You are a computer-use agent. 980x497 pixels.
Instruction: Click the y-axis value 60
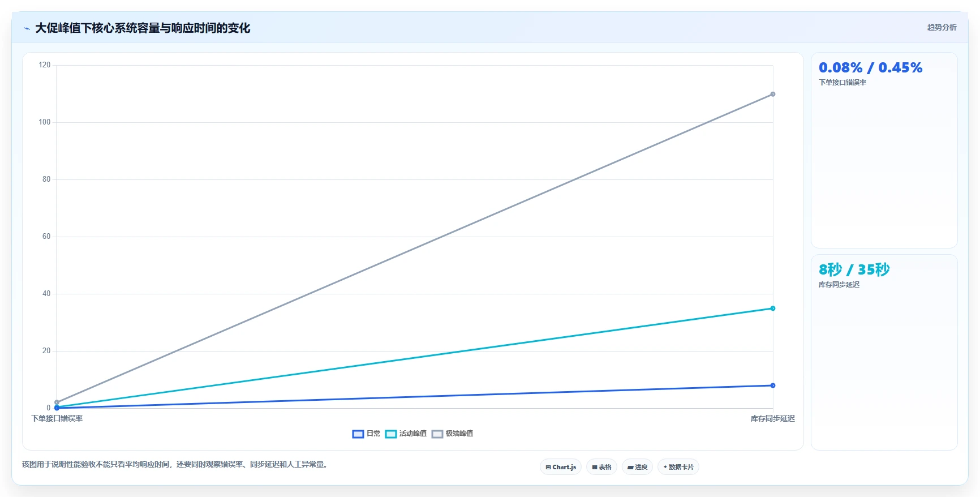(46, 237)
